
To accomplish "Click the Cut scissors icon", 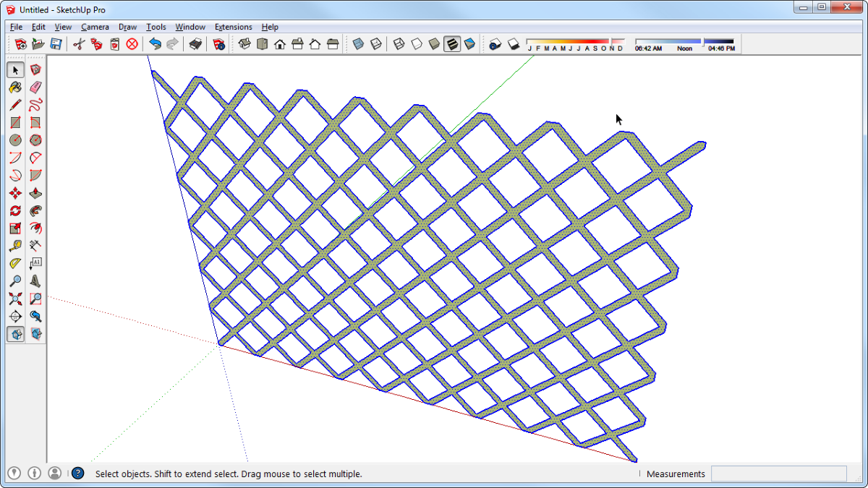I will (79, 44).
